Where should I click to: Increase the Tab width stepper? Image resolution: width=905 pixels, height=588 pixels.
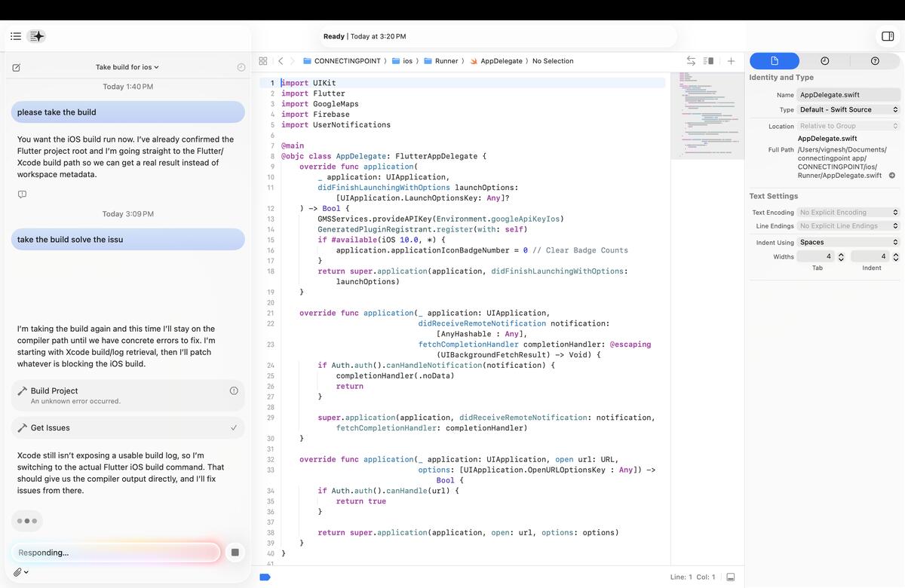tap(841, 254)
